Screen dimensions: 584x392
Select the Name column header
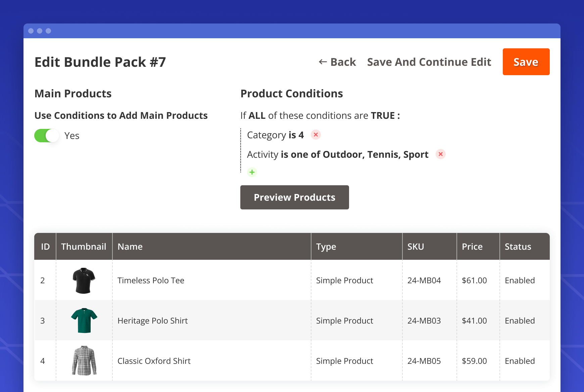[x=130, y=246]
